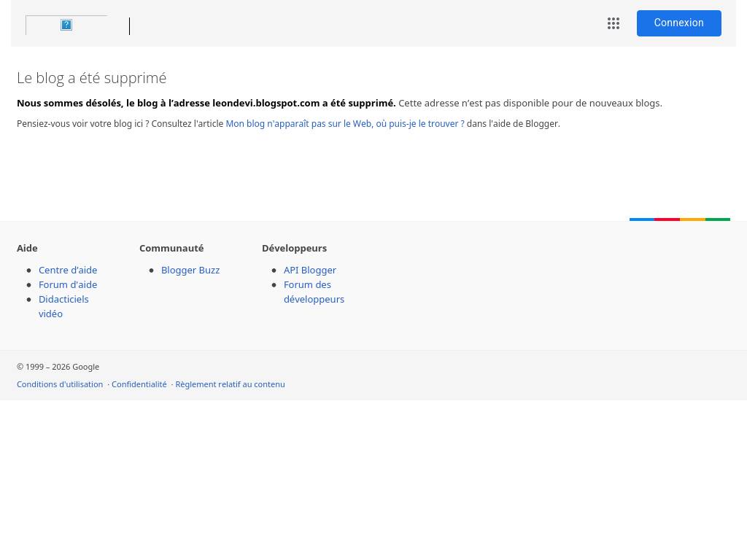Click the yellow segment of color bar
Screen dimensions: 747x560
tap(692, 219)
